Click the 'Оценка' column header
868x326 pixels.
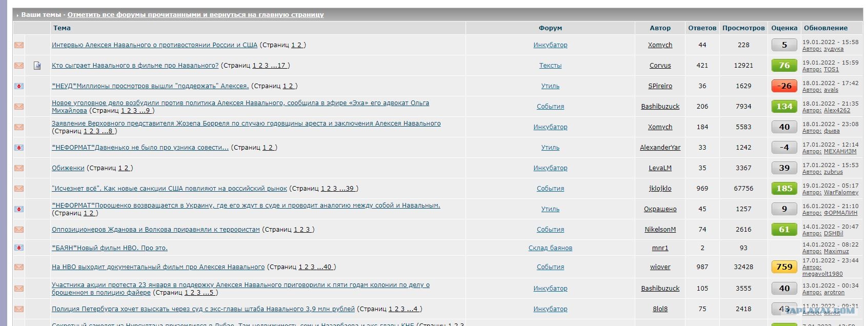[x=784, y=28]
